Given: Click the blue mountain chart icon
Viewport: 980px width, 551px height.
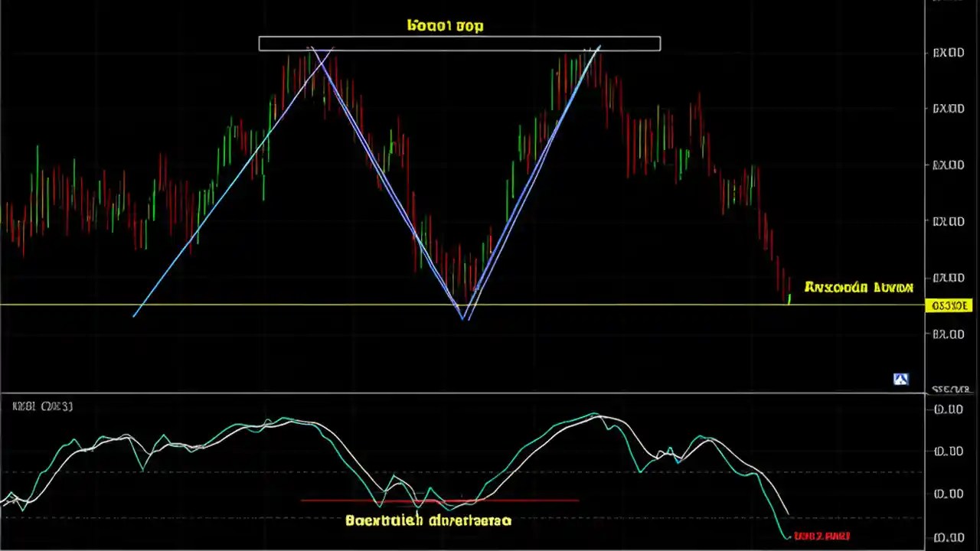Looking at the screenshot, I should [900, 379].
